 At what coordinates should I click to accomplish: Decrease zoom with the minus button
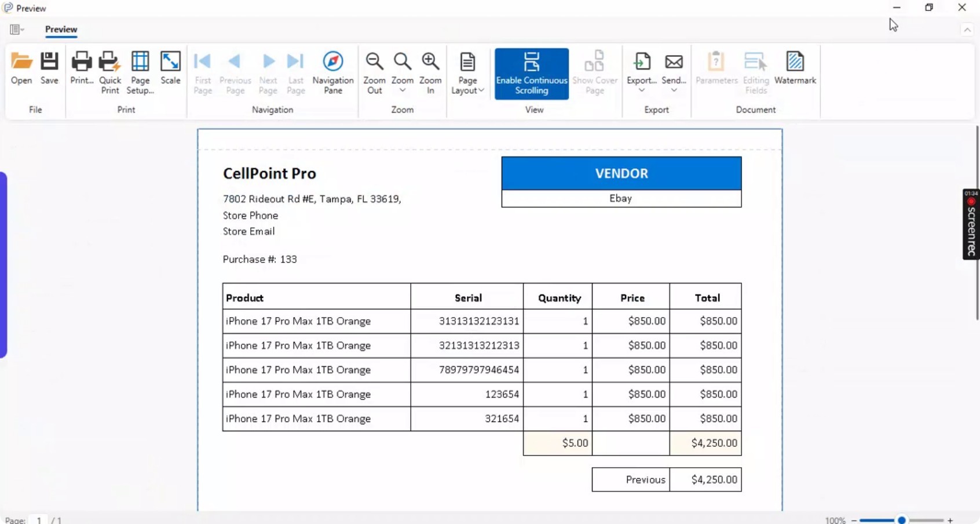(854, 520)
